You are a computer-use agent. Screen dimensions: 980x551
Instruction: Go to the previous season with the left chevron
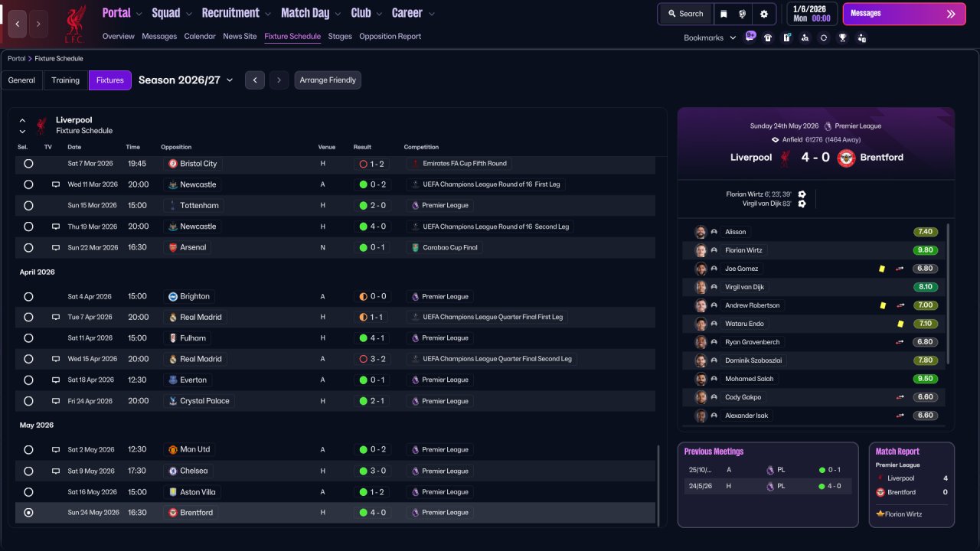255,80
